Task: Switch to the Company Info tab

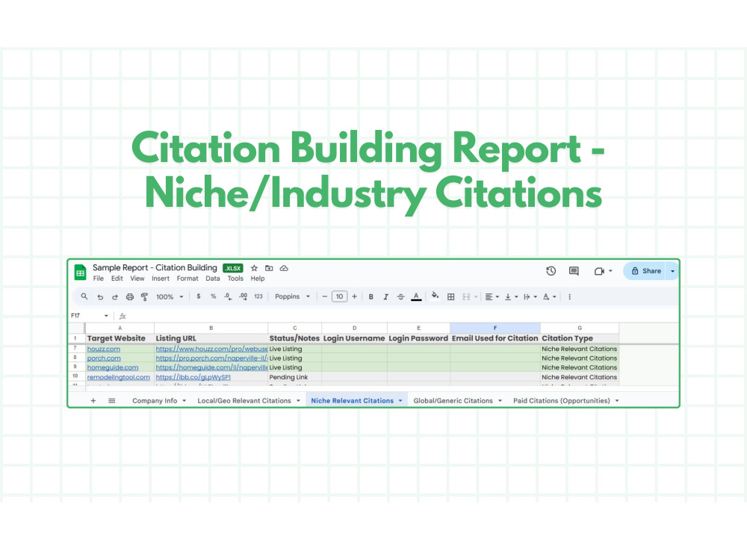Action: 155,400
